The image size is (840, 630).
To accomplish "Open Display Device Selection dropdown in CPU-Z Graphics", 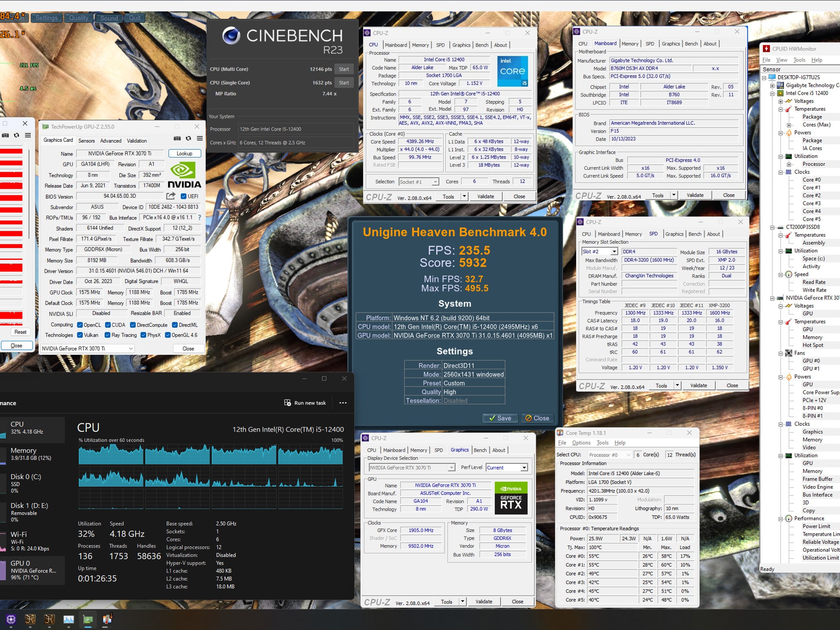I will [412, 468].
